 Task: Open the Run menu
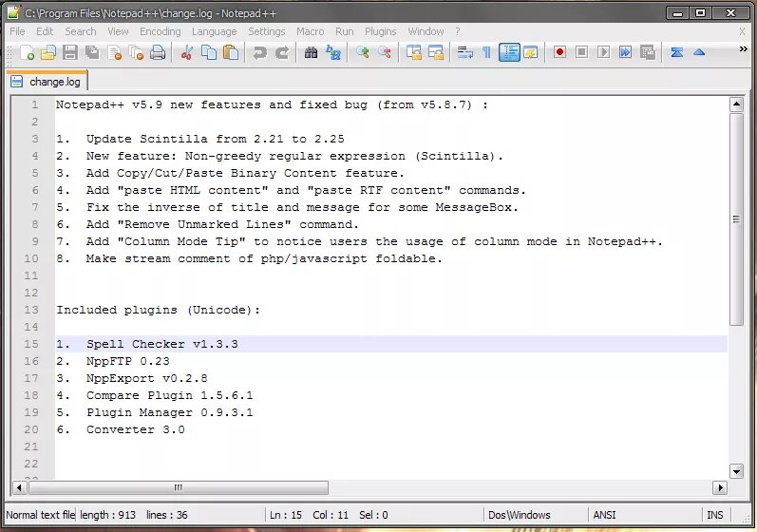pos(344,31)
